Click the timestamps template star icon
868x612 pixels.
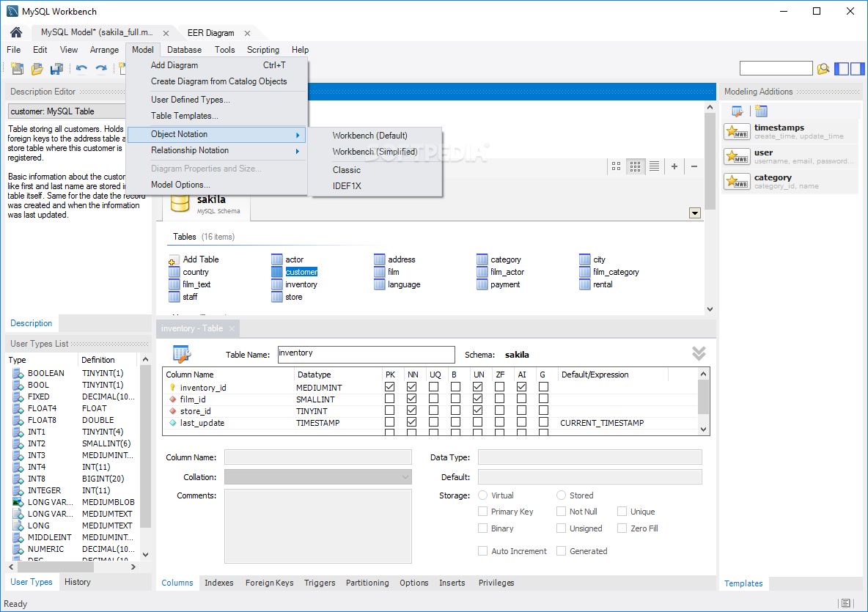click(737, 132)
